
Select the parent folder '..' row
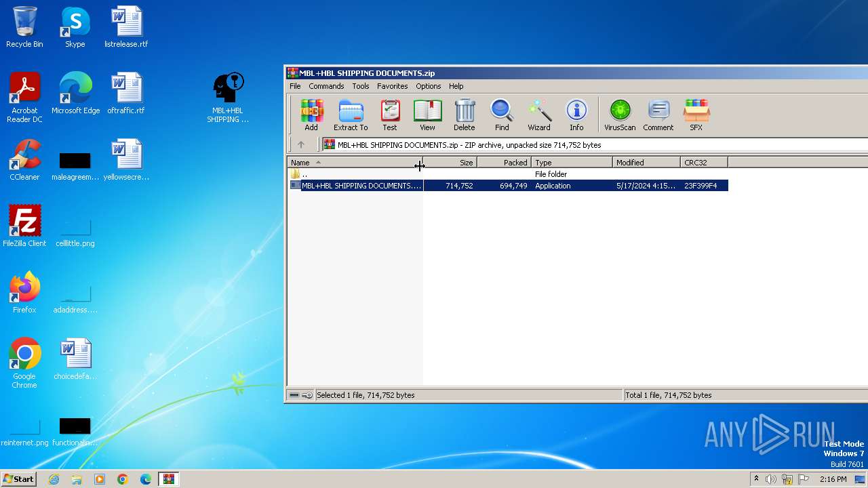(x=508, y=174)
